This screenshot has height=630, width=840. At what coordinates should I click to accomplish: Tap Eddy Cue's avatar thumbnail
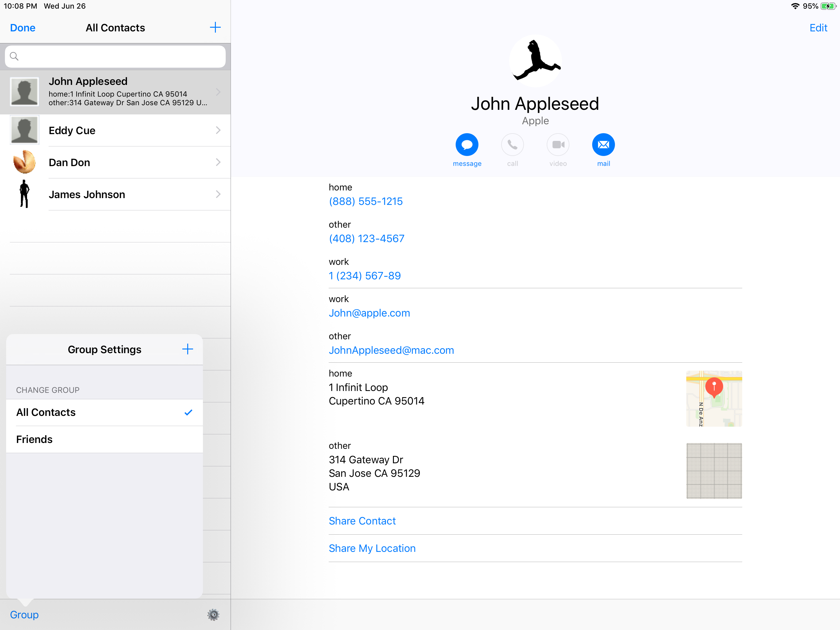(24, 130)
